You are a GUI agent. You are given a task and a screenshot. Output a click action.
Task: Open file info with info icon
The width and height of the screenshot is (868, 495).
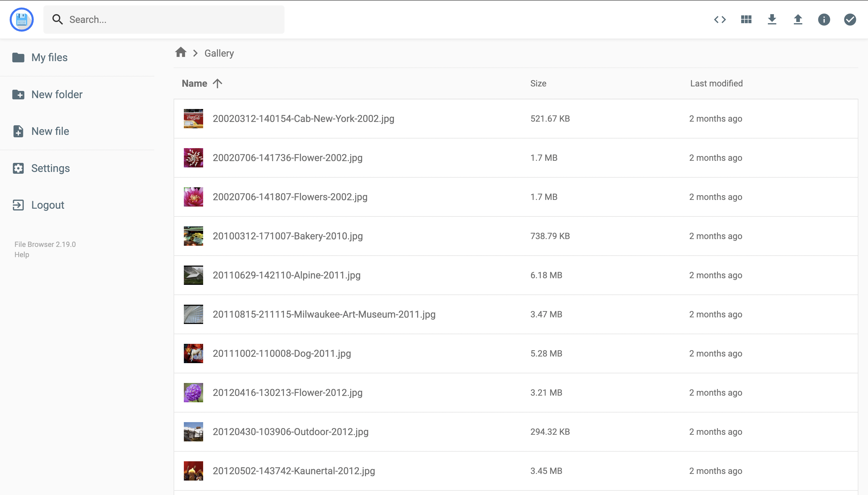click(x=824, y=19)
